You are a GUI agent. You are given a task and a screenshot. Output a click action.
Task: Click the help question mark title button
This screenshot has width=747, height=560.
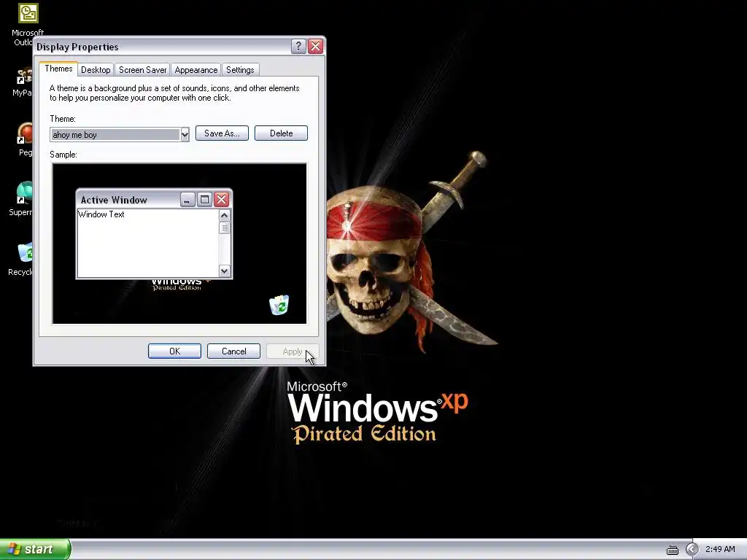pos(298,46)
